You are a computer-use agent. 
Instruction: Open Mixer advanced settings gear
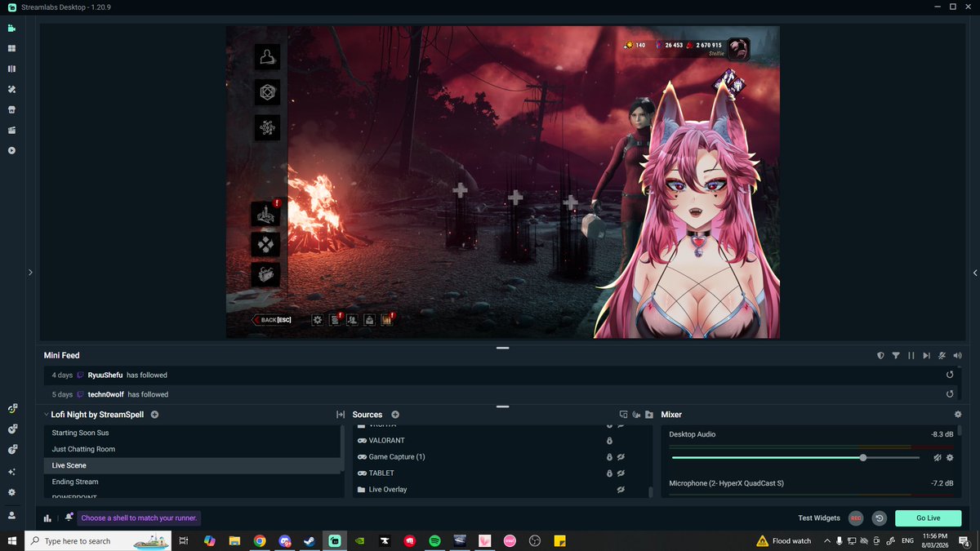[x=958, y=415]
